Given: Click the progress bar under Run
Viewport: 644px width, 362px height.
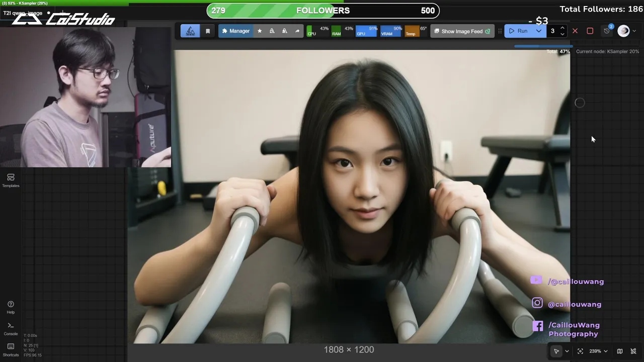Looking at the screenshot, I should 543,46.
